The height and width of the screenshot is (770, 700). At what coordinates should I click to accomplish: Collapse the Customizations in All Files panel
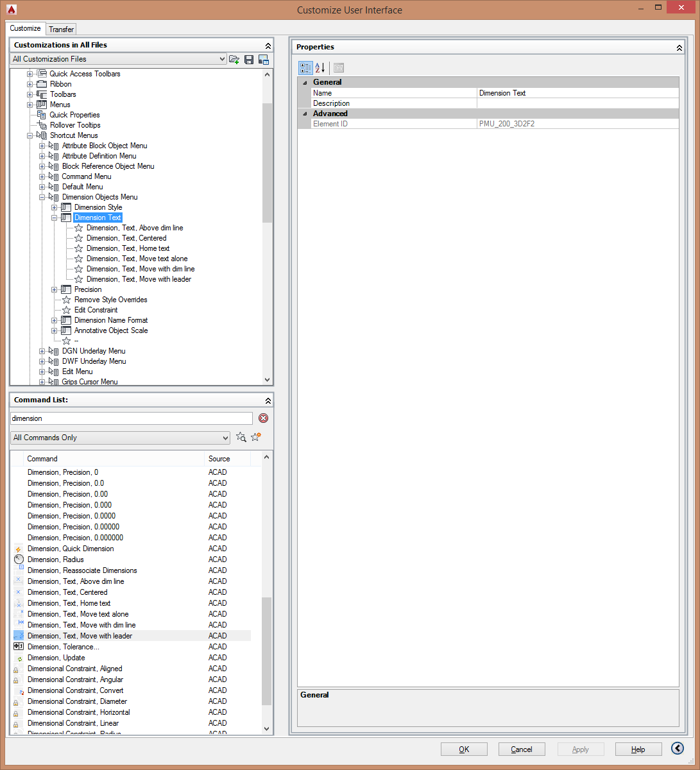coord(268,46)
